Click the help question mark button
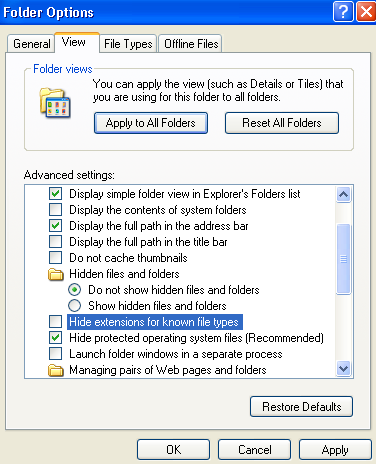Screen dimensions: 376x464 click(343, 12)
